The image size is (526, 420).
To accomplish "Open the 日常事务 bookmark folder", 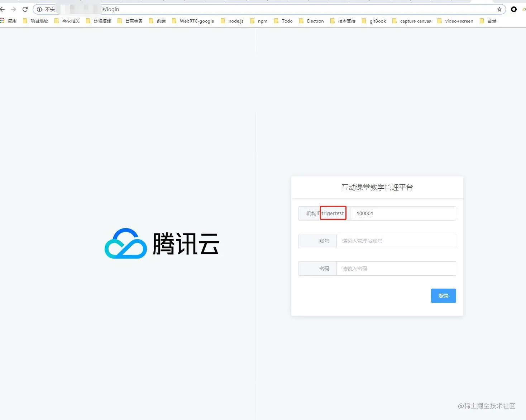I will coord(130,21).
